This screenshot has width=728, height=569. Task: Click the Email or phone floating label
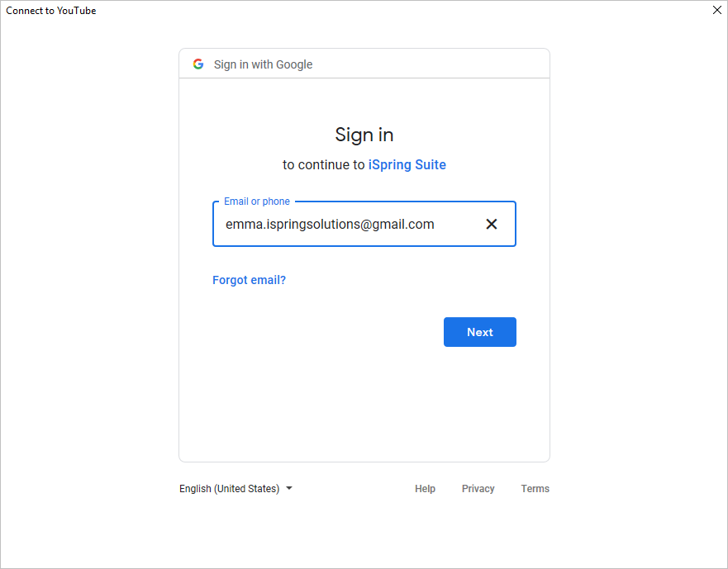pos(257,202)
